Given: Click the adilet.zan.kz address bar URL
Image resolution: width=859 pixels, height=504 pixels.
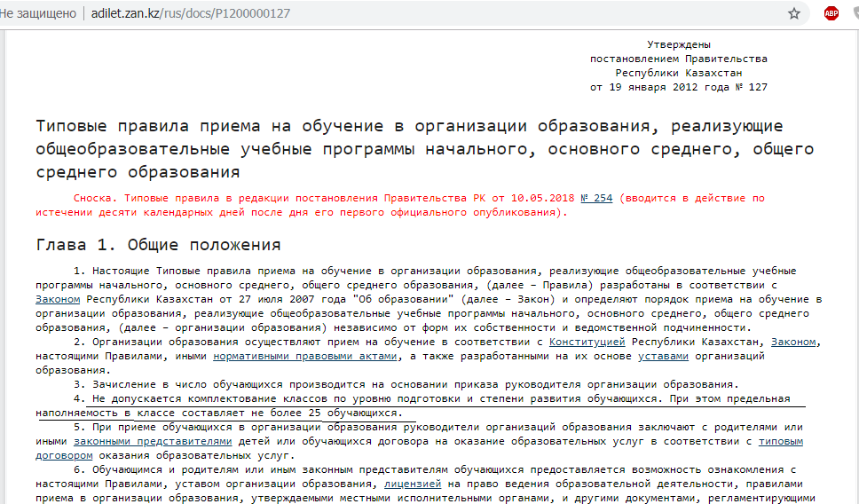Looking at the screenshot, I should tap(191, 13).
